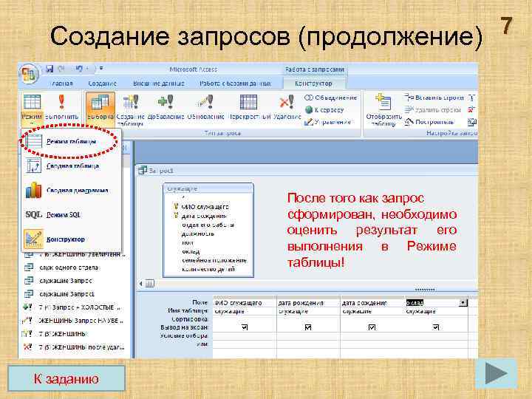Click Условие отбора cell under ФИО служащего
This screenshot has height=399, width=532.
[x=245, y=335]
